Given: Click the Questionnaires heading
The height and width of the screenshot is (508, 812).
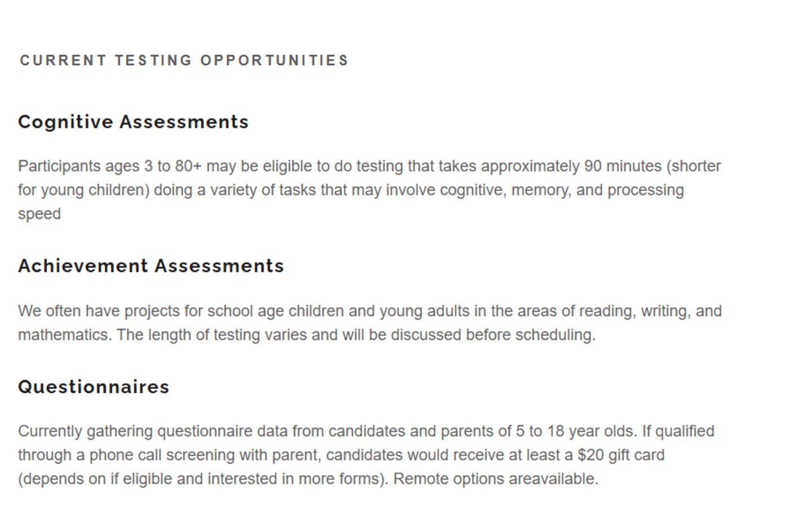Looking at the screenshot, I should click(94, 387).
